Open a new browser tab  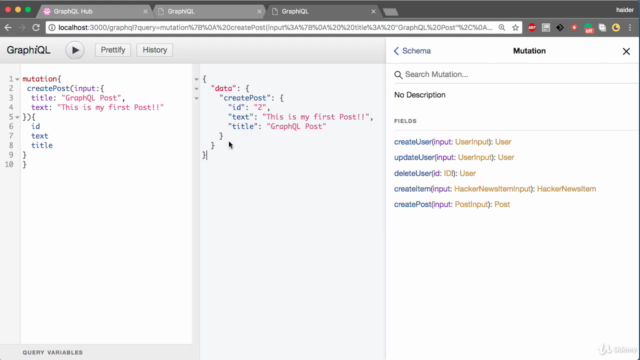pyautogui.click(x=391, y=12)
